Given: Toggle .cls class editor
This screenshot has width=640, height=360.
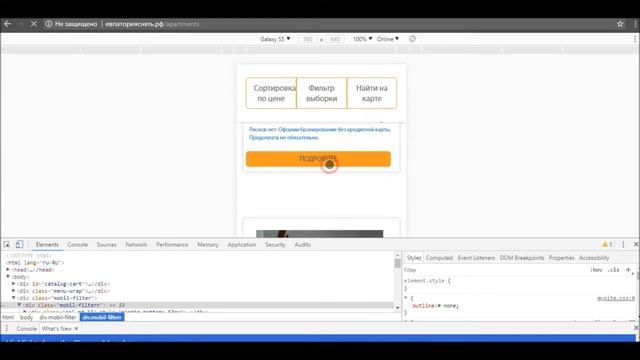Looking at the screenshot, I should pos(613,270).
